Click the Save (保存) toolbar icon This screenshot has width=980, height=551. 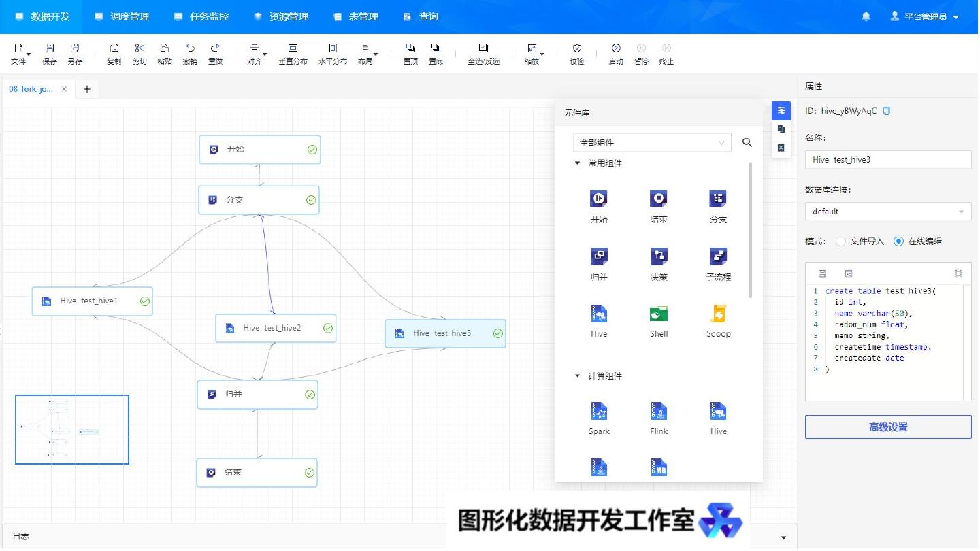[50, 48]
